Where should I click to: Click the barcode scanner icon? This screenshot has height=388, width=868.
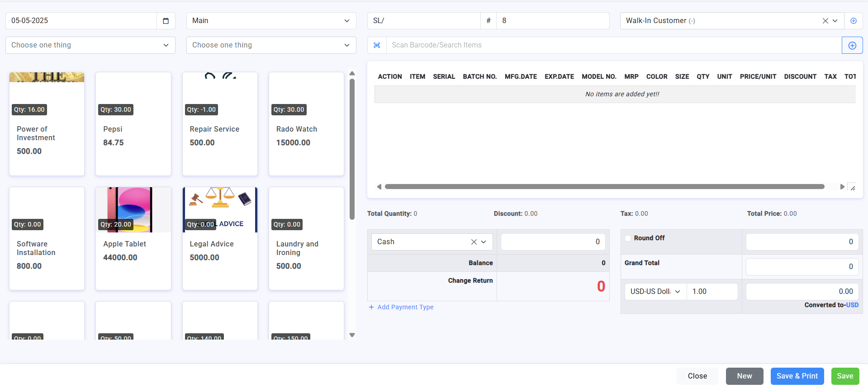377,45
